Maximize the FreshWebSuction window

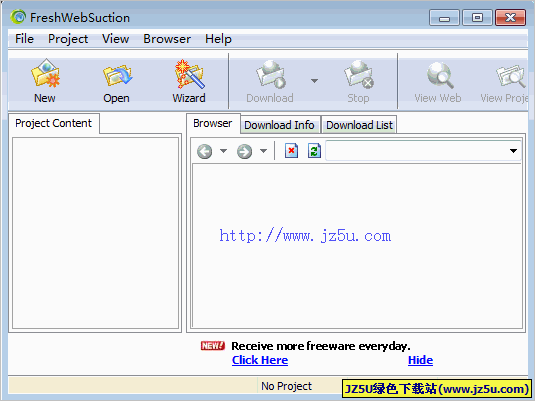coord(477,18)
